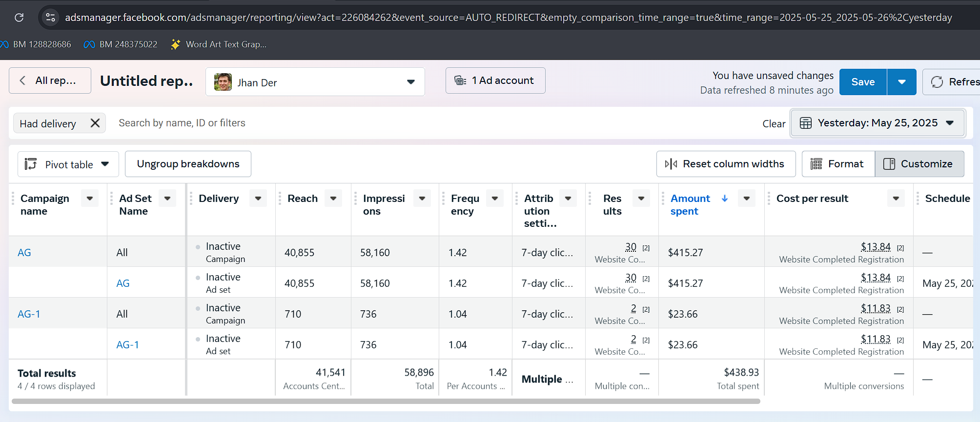Click the horizontal table scrollbar
This screenshot has width=980, height=422.
(x=386, y=401)
